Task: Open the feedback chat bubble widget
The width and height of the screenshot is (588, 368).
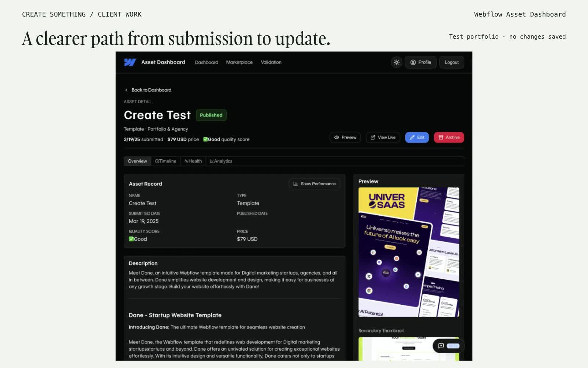Action: click(x=448, y=346)
